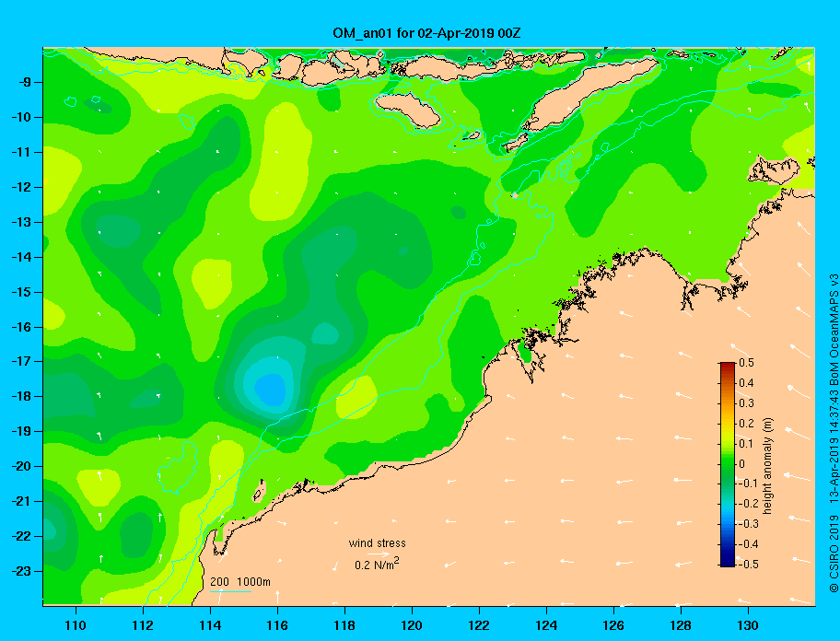
Task: Click the -23 latitude axis label
Action: (x=21, y=571)
